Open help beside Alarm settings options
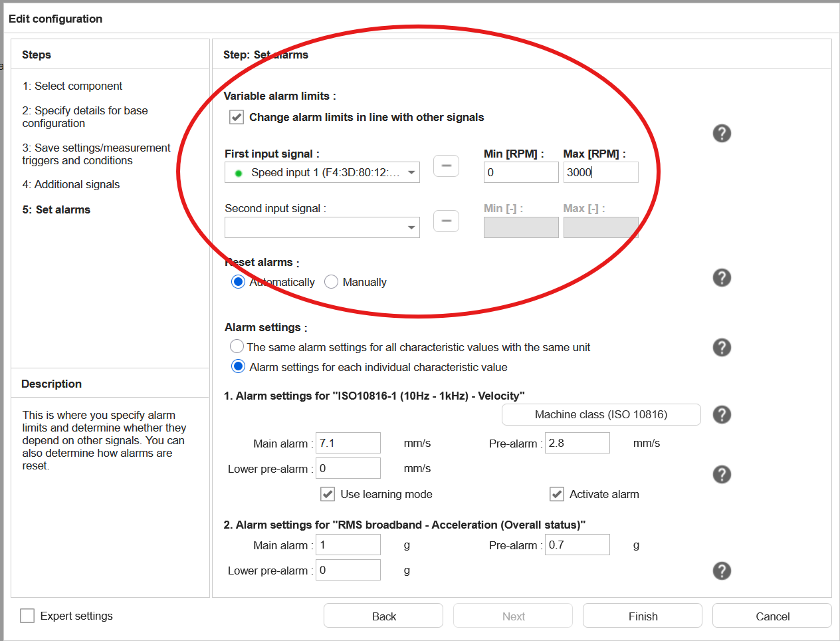Image resolution: width=840 pixels, height=641 pixels. coord(722,347)
